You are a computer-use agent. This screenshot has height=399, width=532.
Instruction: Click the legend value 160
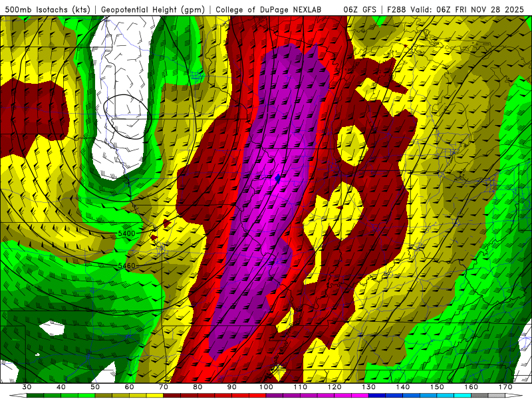tap(471, 387)
